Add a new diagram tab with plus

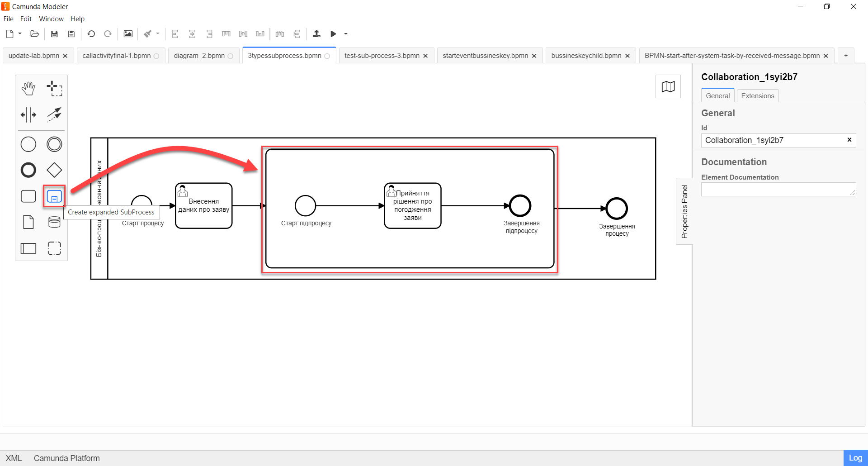click(846, 56)
